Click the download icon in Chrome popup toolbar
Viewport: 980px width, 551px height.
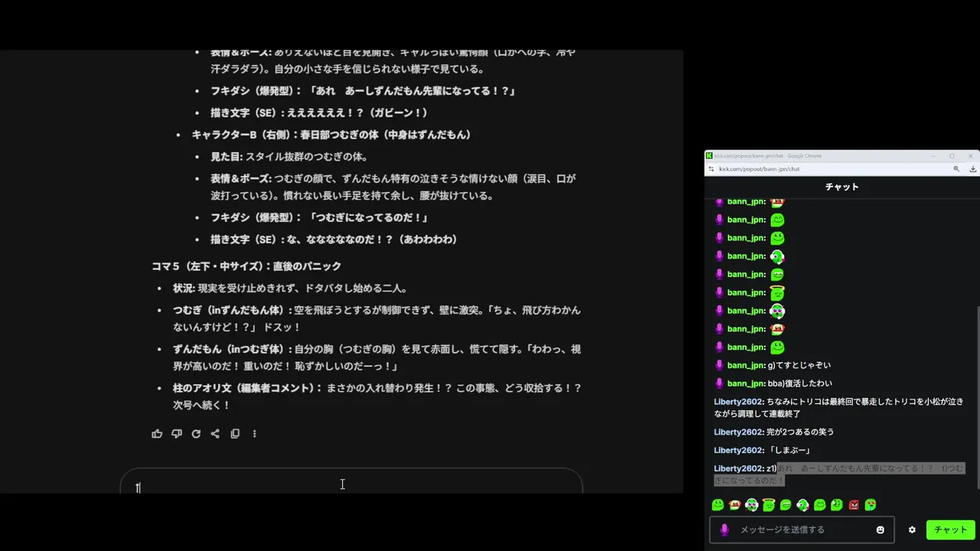[x=972, y=169]
